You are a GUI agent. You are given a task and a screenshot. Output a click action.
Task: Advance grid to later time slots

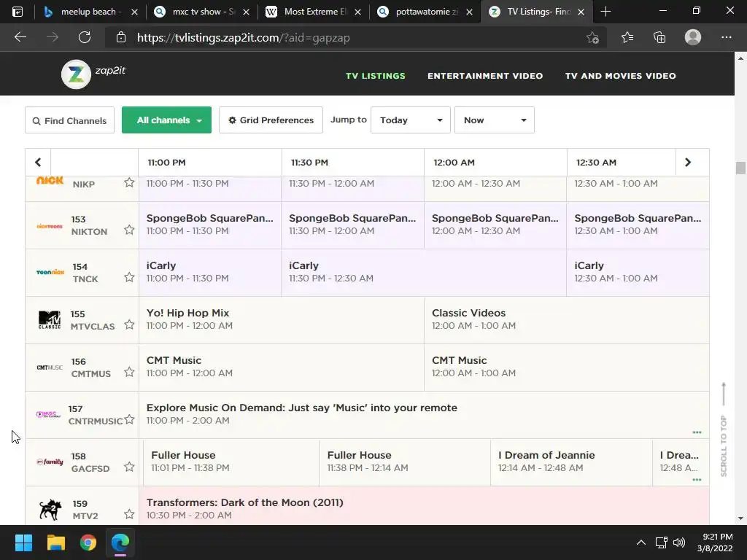click(x=688, y=163)
